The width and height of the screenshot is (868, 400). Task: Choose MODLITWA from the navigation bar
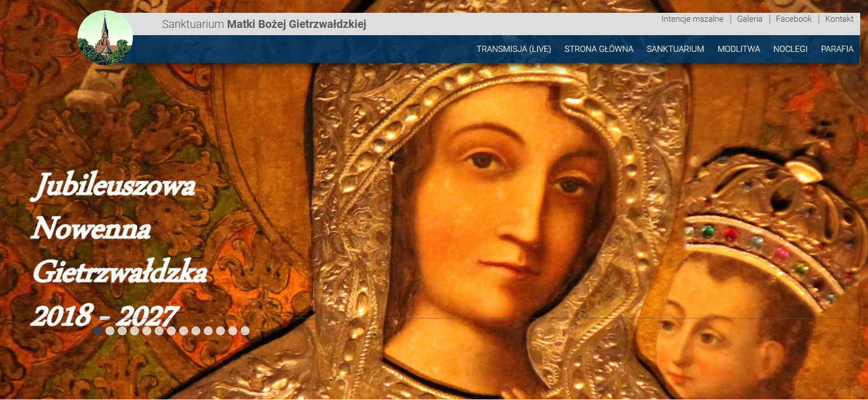point(738,49)
